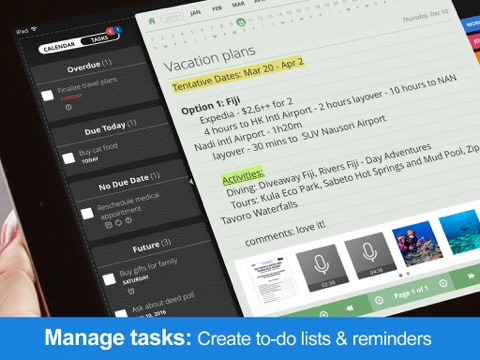This screenshot has width=480, height=360.
Task: Go to next page arrow circle
Action: pyautogui.click(x=443, y=283)
